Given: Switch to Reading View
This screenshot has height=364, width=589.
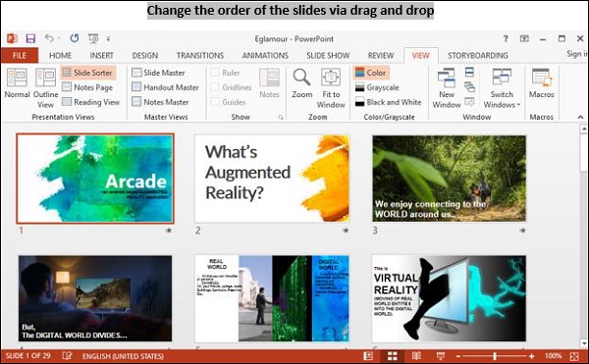Looking at the screenshot, I should [90, 102].
